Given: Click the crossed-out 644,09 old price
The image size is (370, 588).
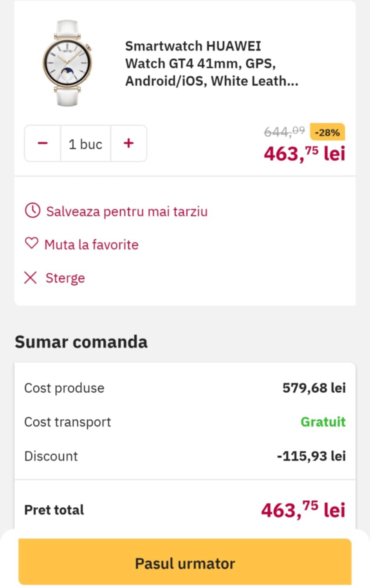Looking at the screenshot, I should [x=284, y=132].
